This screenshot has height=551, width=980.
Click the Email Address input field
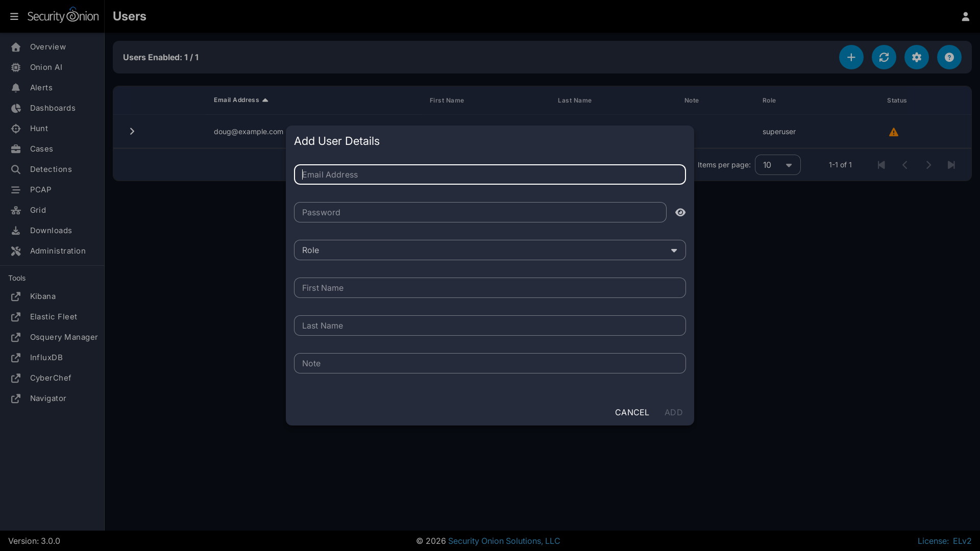(x=489, y=174)
